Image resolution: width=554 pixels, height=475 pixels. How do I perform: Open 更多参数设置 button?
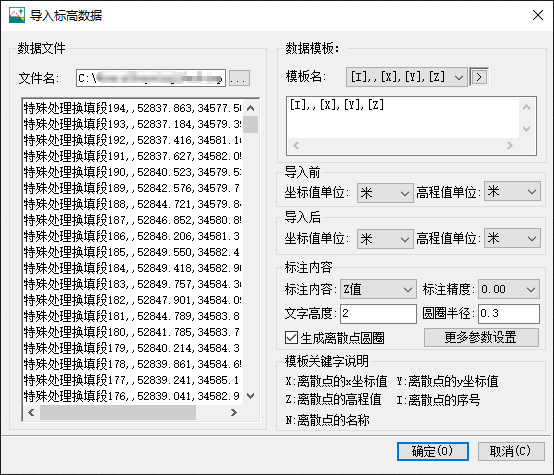point(481,338)
